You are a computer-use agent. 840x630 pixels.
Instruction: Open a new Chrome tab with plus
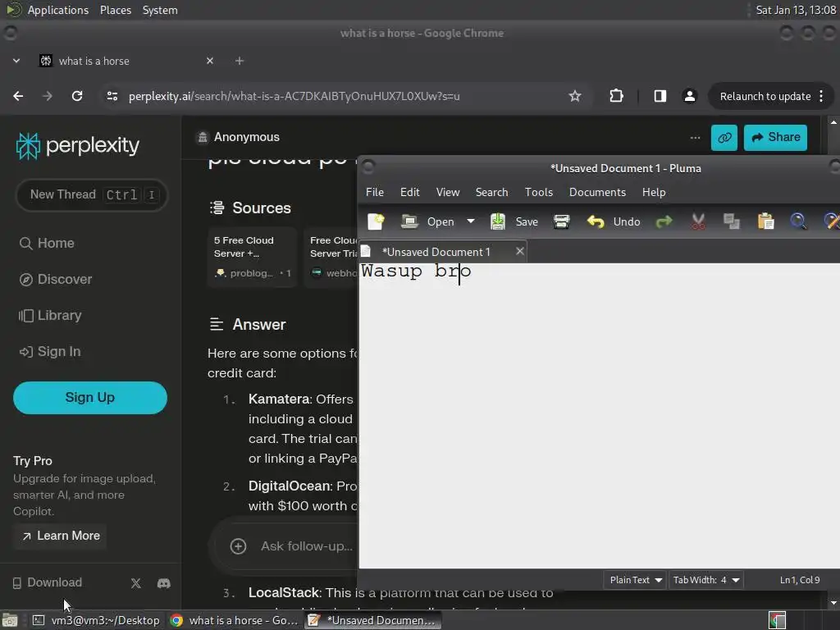tap(240, 61)
